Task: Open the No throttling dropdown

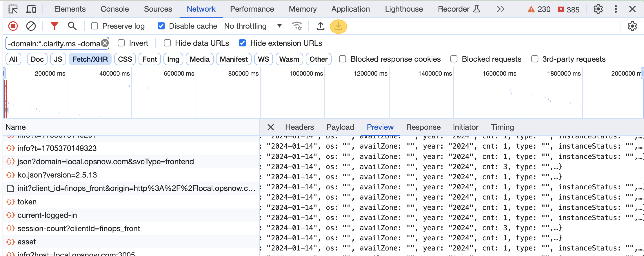Action: coord(253,26)
